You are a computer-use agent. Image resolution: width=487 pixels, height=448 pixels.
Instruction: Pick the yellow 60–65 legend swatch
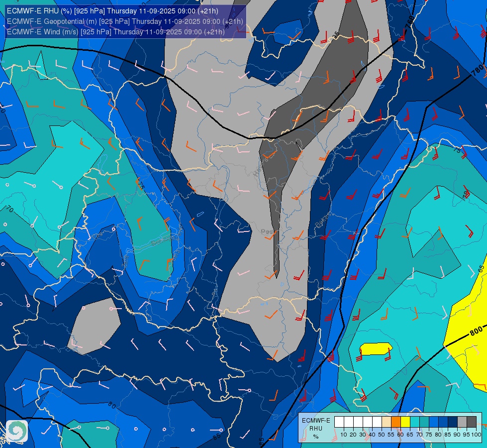405,422
